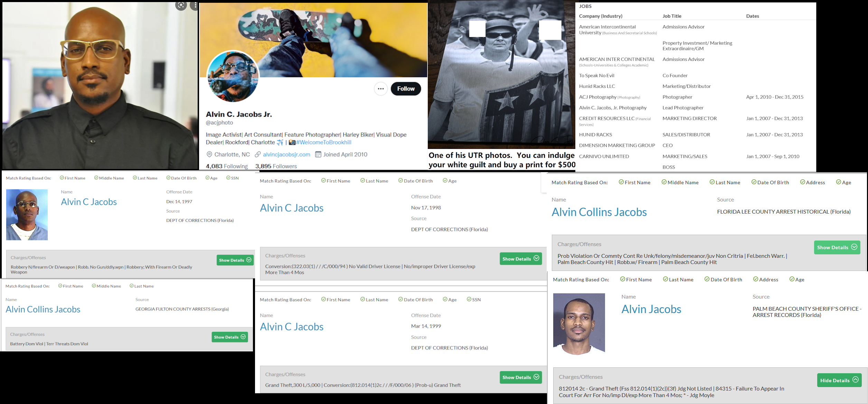Click the Google Lens icon on the portrait photo
This screenshot has width=868, height=404.
pyautogui.click(x=181, y=5)
